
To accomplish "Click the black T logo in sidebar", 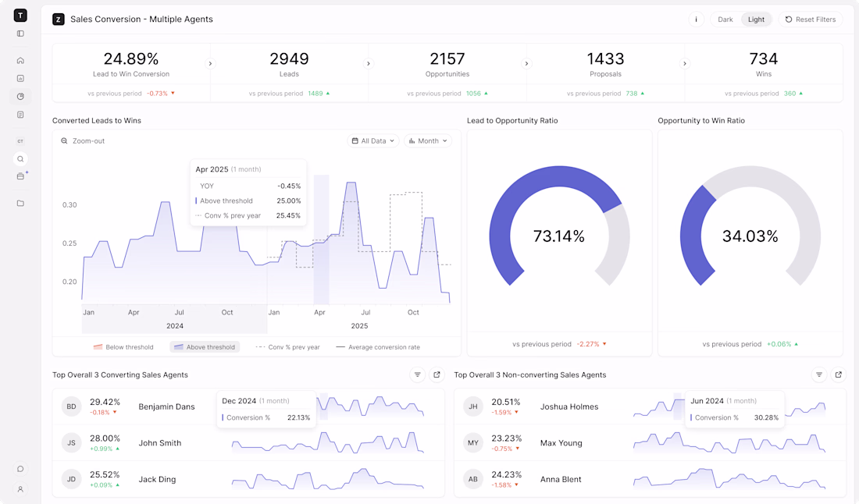I will click(x=20, y=16).
